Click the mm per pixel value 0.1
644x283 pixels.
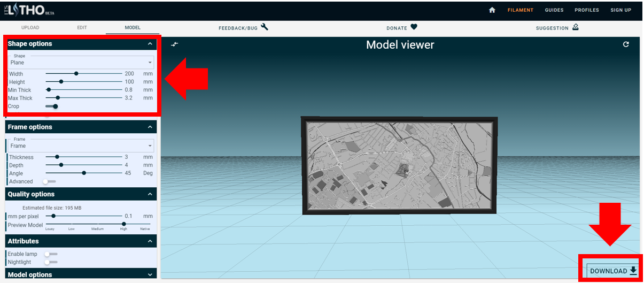(x=129, y=216)
